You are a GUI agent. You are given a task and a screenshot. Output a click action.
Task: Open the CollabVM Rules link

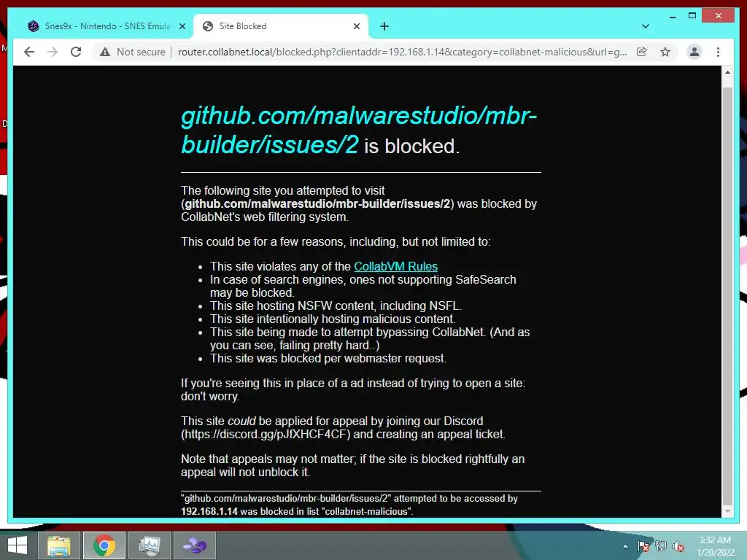(x=395, y=266)
